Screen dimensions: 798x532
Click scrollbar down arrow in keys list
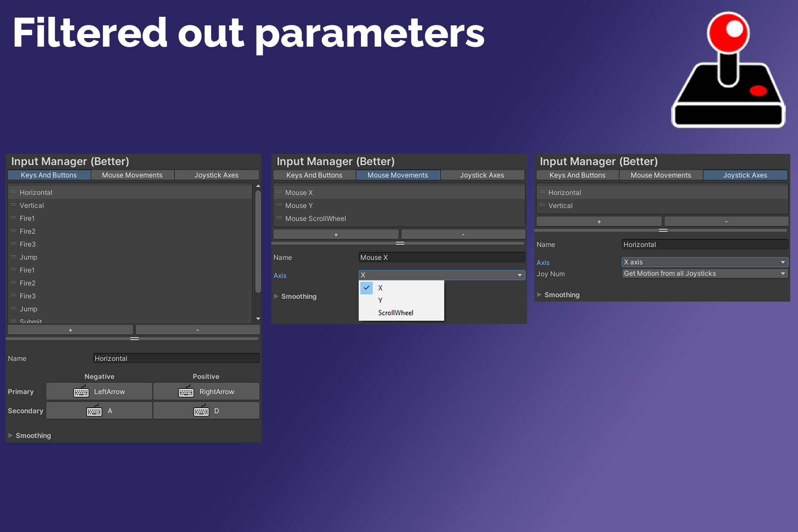[x=258, y=318]
